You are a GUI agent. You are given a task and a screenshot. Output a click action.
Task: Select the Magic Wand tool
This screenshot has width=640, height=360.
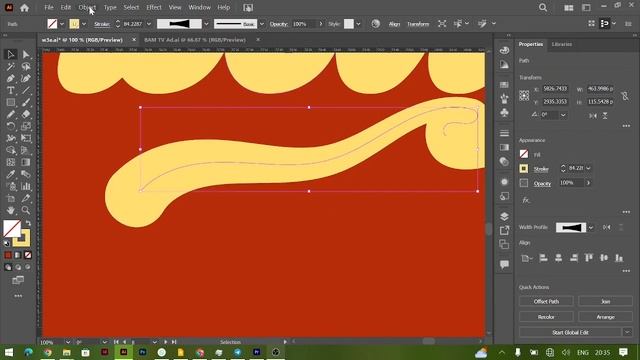(x=11, y=66)
